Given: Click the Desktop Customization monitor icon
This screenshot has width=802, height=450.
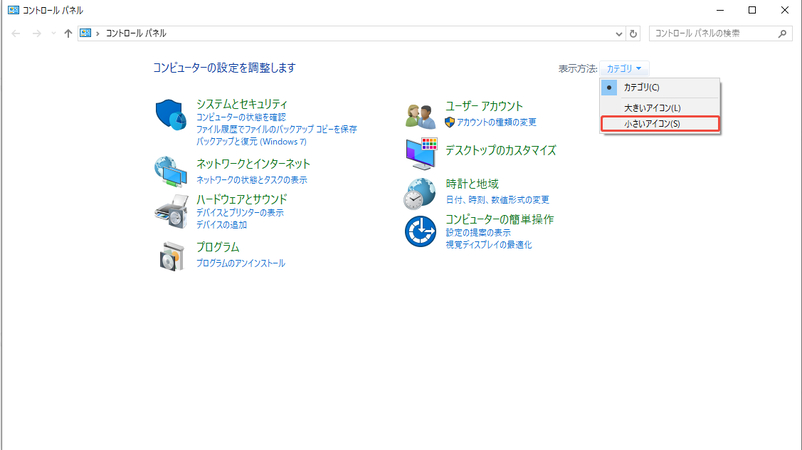Looking at the screenshot, I should 421,153.
